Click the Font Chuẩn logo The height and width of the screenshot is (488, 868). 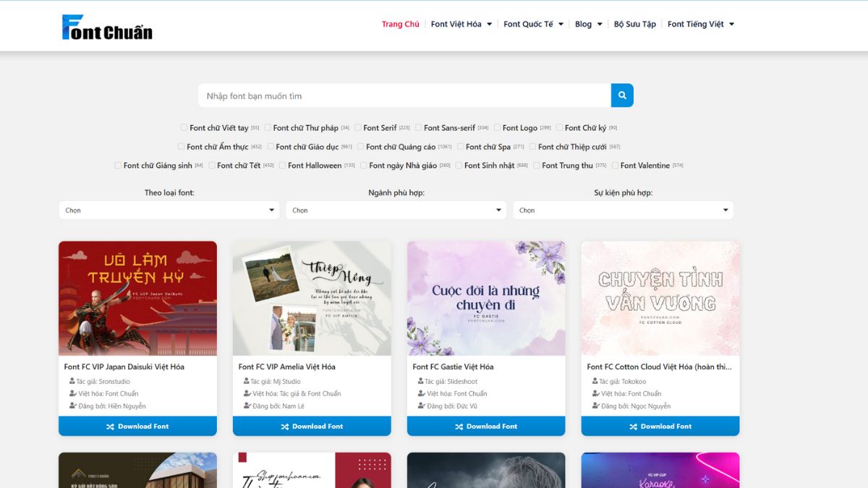(x=107, y=27)
